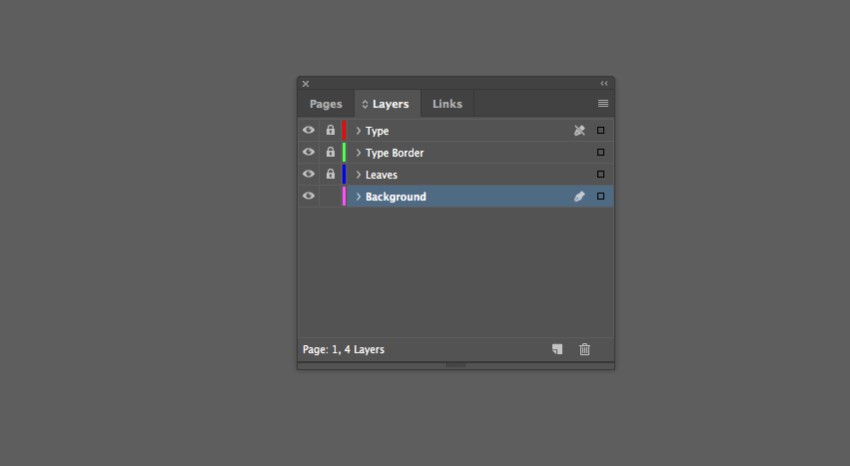Open the Links tab
Image resolution: width=850 pixels, height=466 pixels.
point(447,104)
